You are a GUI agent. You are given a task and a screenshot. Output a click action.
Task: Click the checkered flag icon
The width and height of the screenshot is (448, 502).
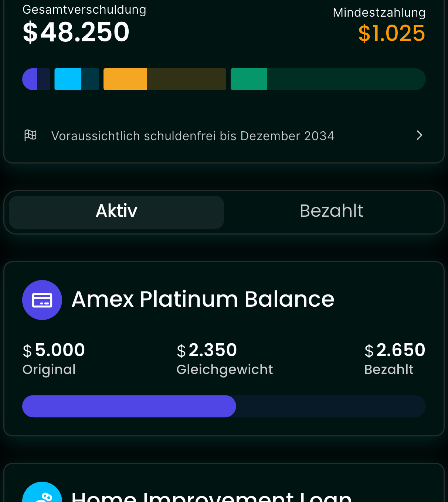30,135
